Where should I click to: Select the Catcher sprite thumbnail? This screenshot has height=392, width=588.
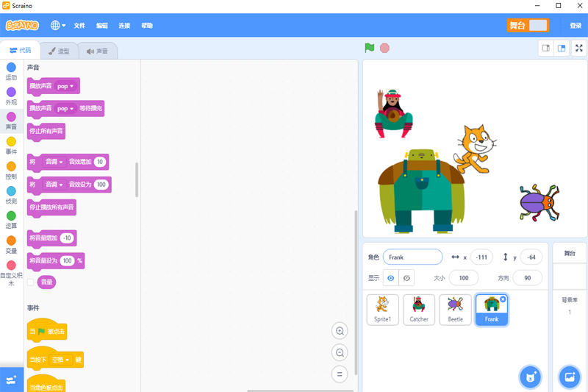[x=419, y=310]
